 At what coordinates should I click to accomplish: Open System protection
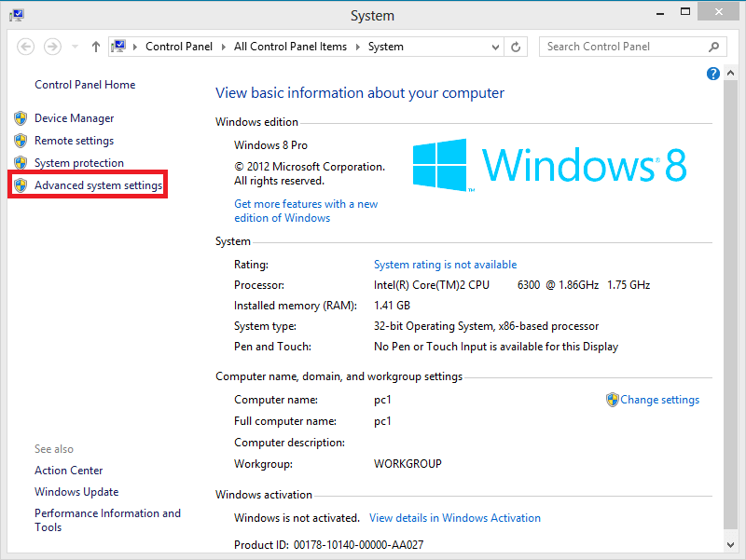79,163
